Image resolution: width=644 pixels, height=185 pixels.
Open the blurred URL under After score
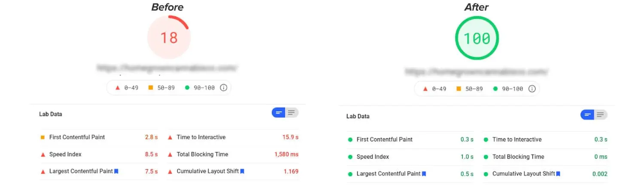[477, 71]
